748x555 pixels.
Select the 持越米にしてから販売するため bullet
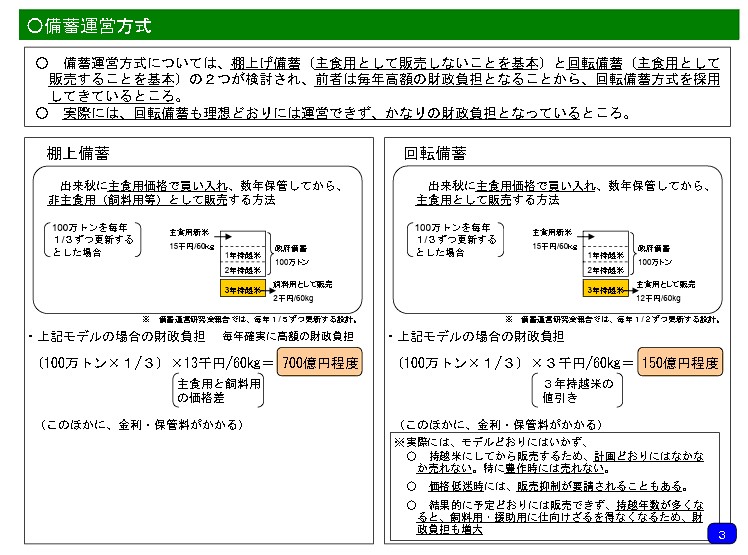(555, 462)
